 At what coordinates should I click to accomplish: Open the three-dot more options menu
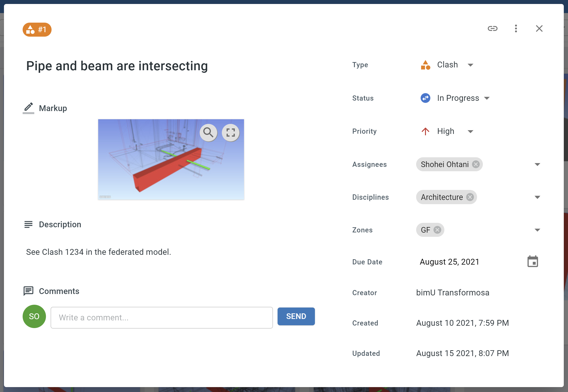(x=516, y=28)
